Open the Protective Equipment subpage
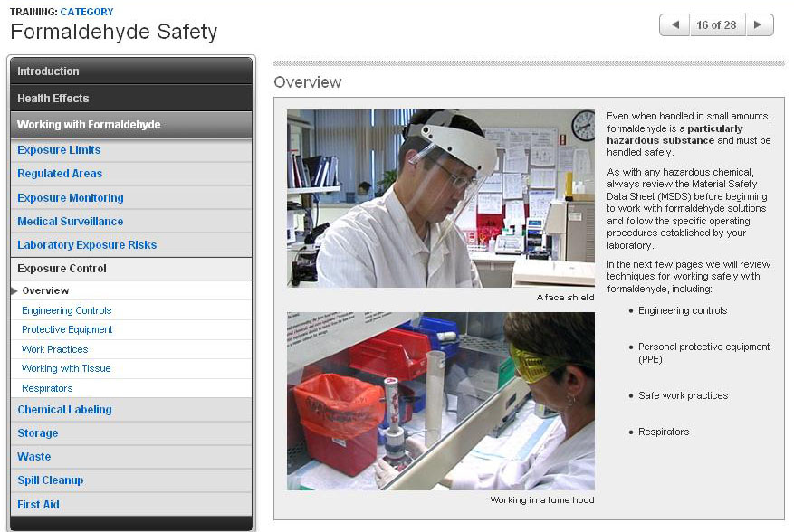The width and height of the screenshot is (794, 532). pyautogui.click(x=67, y=330)
